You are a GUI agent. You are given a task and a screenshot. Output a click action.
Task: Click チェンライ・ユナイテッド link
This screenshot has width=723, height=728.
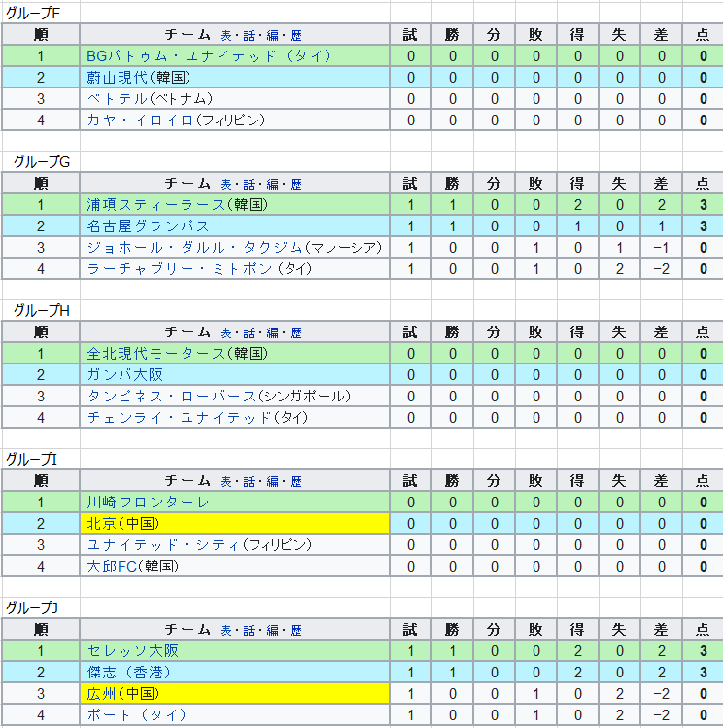(179, 417)
